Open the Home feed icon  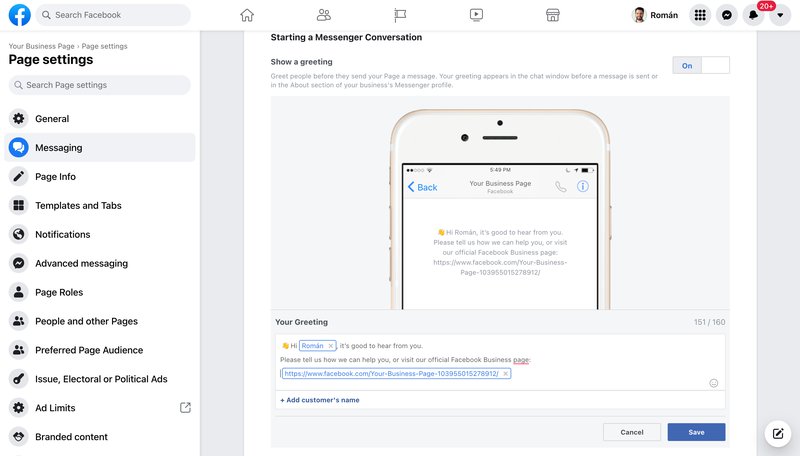coord(247,15)
